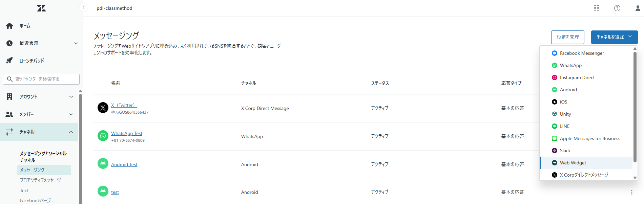Click the 管理センターを検索する search field

(41, 79)
